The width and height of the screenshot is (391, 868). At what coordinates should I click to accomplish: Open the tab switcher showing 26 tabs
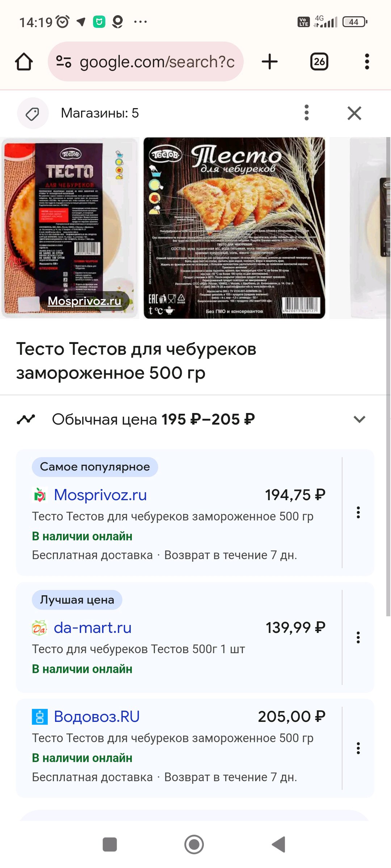tap(319, 61)
